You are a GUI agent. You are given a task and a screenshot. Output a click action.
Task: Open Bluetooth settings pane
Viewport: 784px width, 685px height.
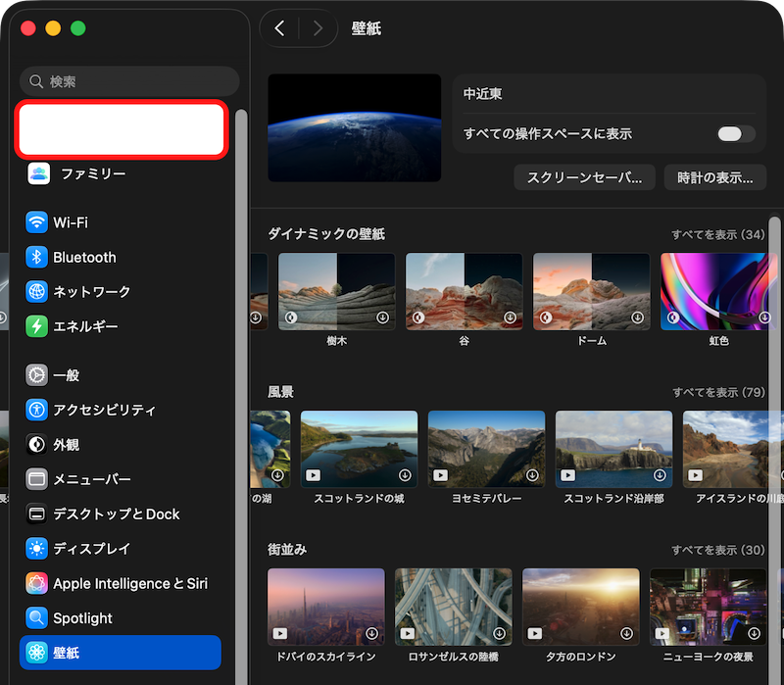coord(83,257)
